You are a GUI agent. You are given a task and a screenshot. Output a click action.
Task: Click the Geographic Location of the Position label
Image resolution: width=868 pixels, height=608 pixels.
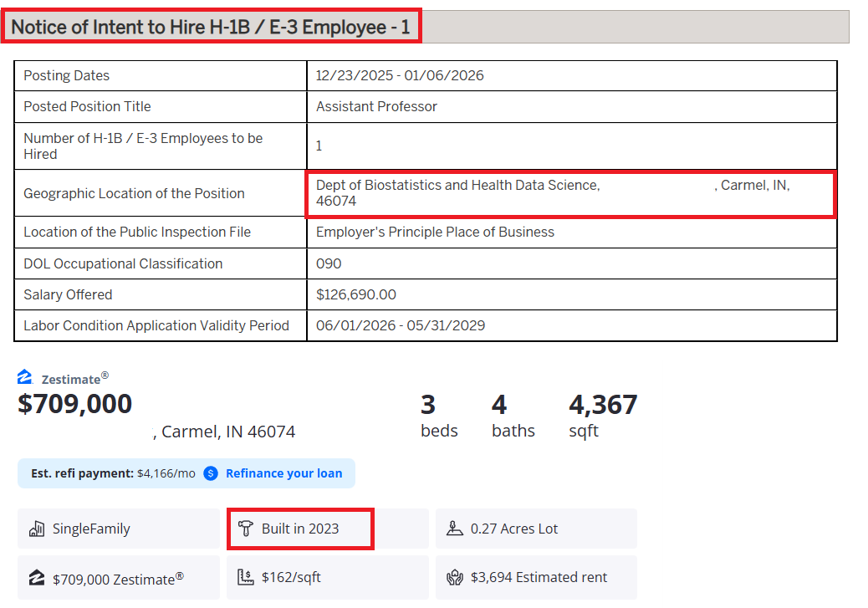(134, 193)
